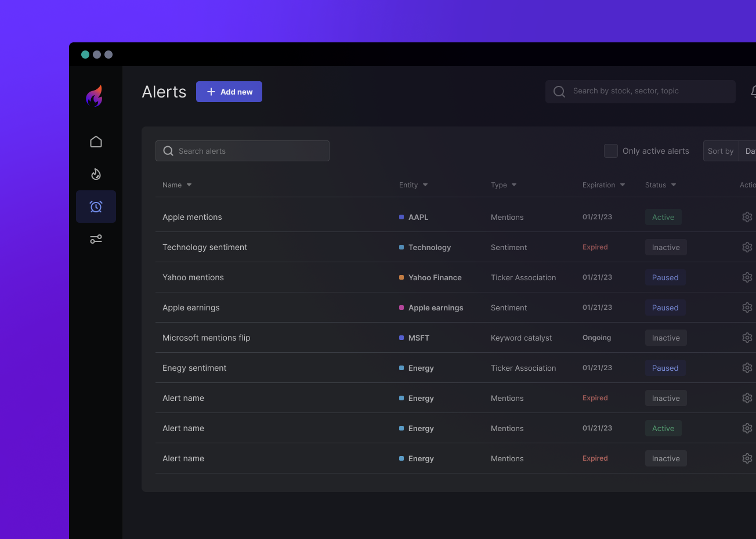The height and width of the screenshot is (539, 756).
Task: Open the settings sliders sidebar icon
Action: (96, 239)
